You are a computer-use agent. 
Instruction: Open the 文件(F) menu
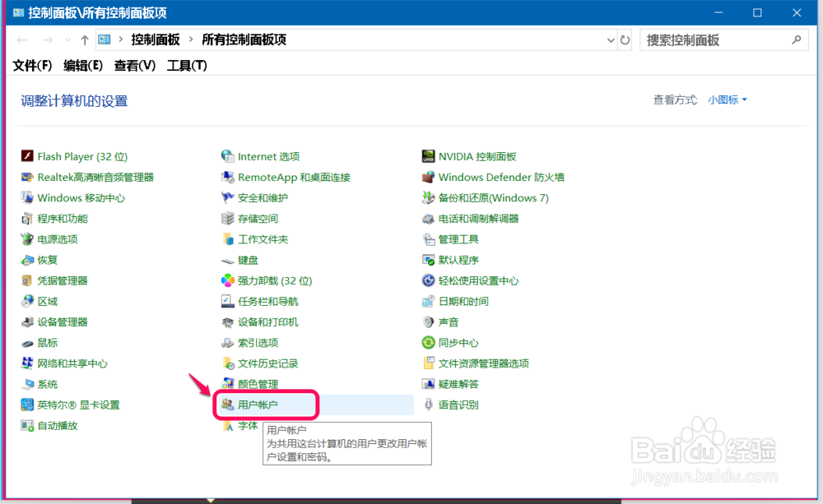(33, 66)
